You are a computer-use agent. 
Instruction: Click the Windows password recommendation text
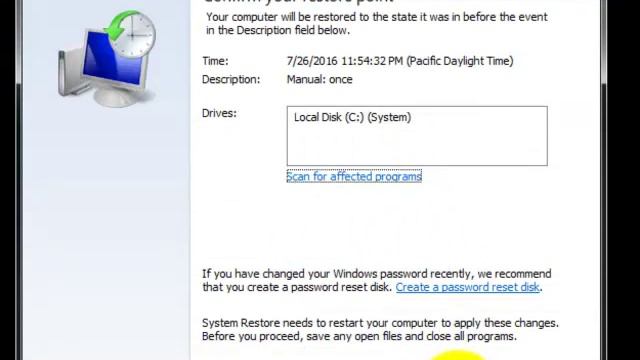pos(376,280)
